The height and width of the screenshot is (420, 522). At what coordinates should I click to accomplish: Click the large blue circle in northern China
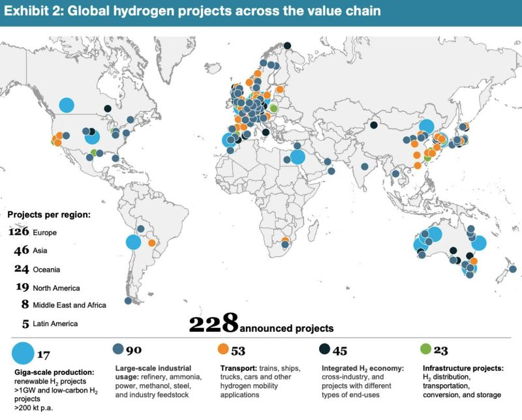(427, 127)
